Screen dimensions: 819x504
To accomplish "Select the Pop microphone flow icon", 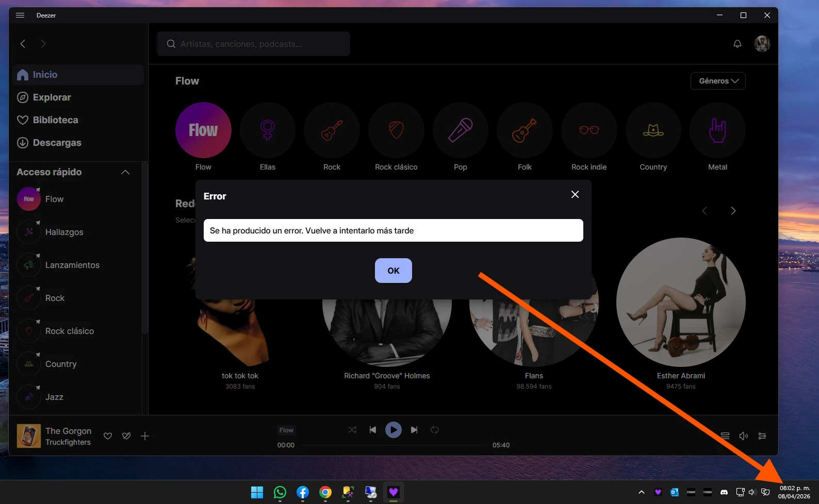I will (461, 130).
